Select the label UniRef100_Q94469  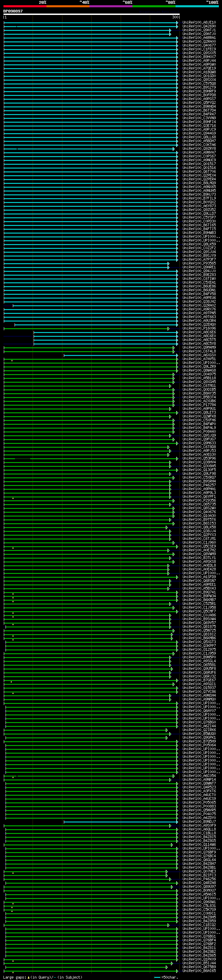point(199,133)
